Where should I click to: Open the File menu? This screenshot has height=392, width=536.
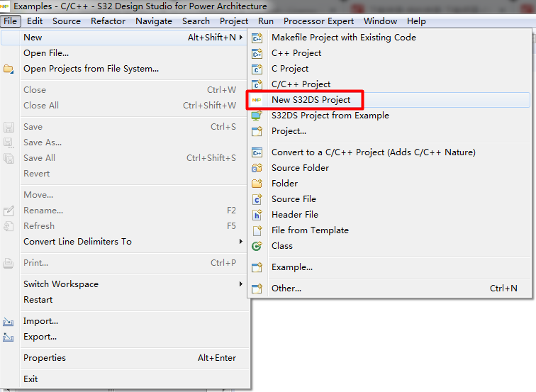(x=11, y=21)
